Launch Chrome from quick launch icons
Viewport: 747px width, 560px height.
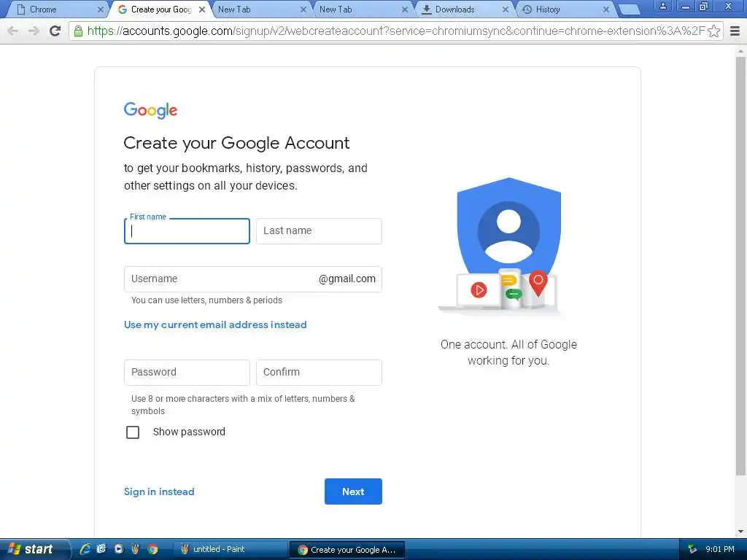(152, 549)
